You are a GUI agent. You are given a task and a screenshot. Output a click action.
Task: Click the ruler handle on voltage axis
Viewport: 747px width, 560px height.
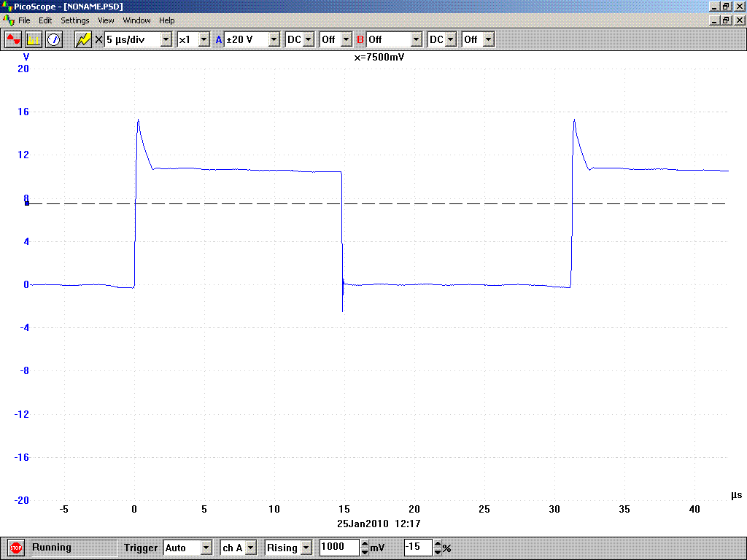coord(27,203)
